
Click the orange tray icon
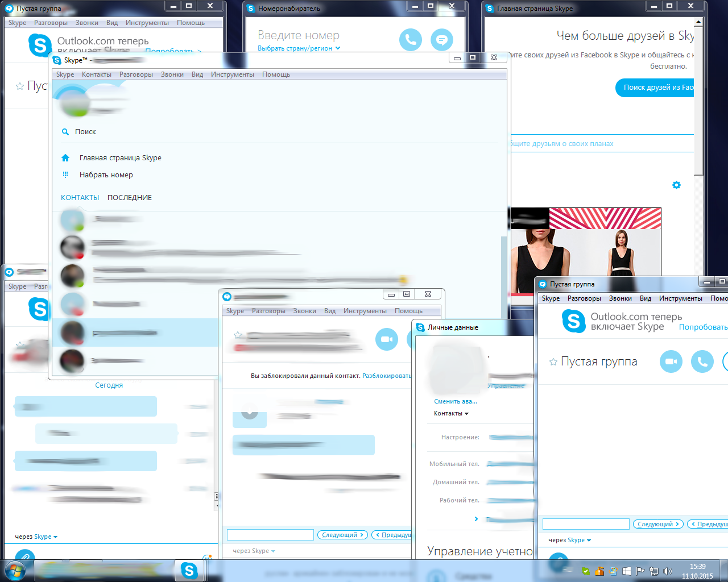(x=599, y=571)
